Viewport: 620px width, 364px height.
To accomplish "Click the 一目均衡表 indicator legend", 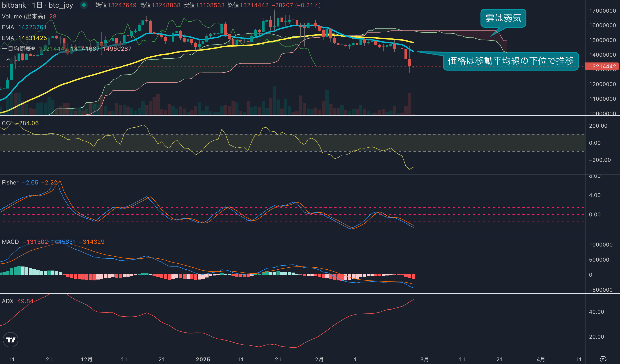I will [x=18, y=49].
